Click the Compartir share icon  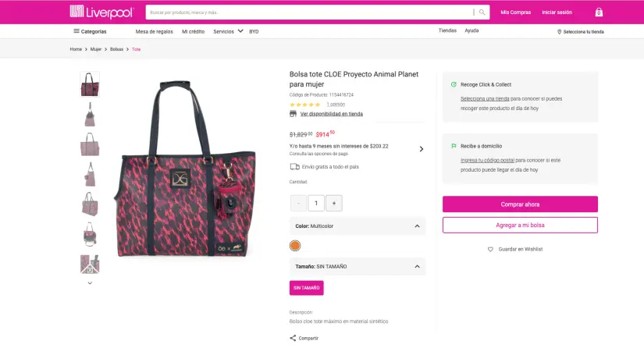click(293, 338)
